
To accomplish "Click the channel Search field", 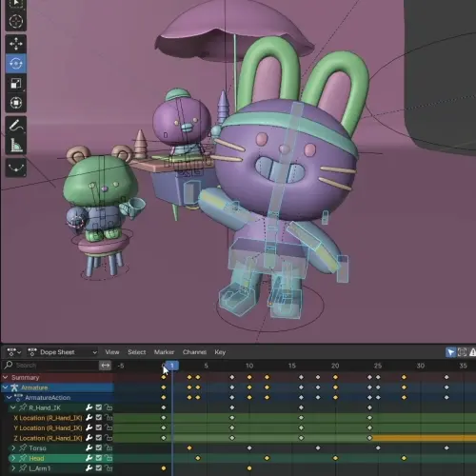I will [x=50, y=366].
